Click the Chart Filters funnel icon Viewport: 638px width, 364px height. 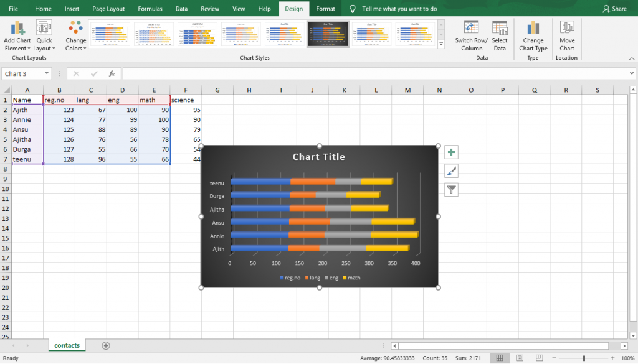[451, 189]
